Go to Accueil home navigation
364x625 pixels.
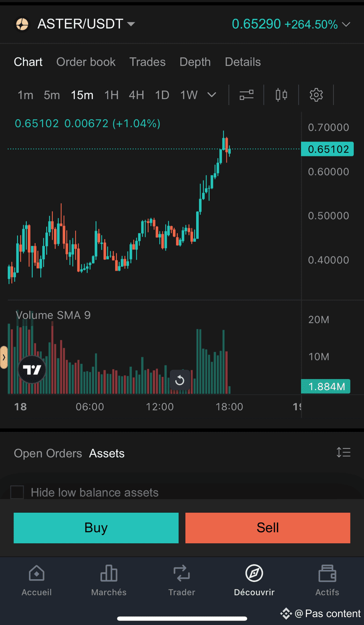(36, 581)
